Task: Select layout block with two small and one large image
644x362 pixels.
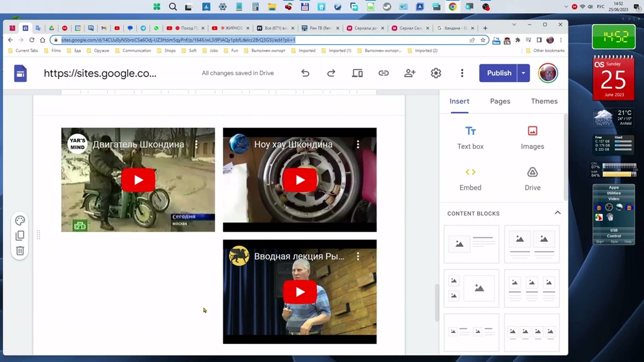Action: tap(471, 288)
